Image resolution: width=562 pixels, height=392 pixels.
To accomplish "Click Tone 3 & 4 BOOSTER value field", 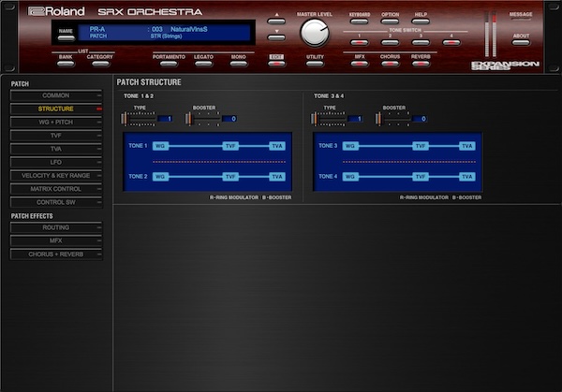I will coord(420,119).
